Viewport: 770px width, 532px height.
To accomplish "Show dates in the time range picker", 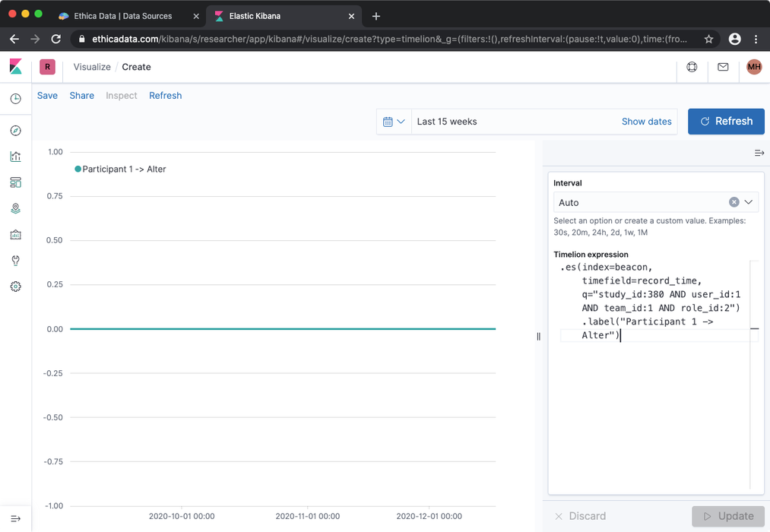I will coord(646,122).
